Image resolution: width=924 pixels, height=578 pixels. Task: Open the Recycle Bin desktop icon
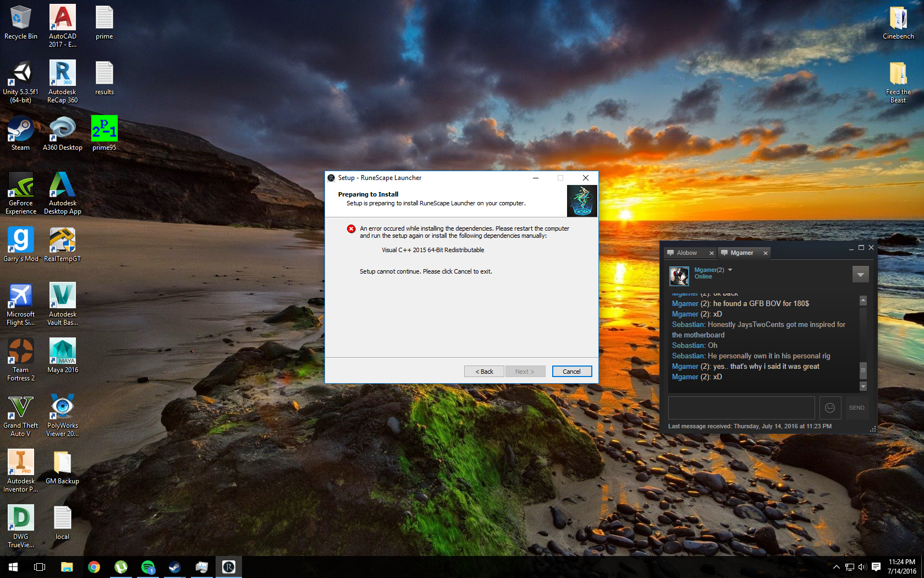coord(21,23)
